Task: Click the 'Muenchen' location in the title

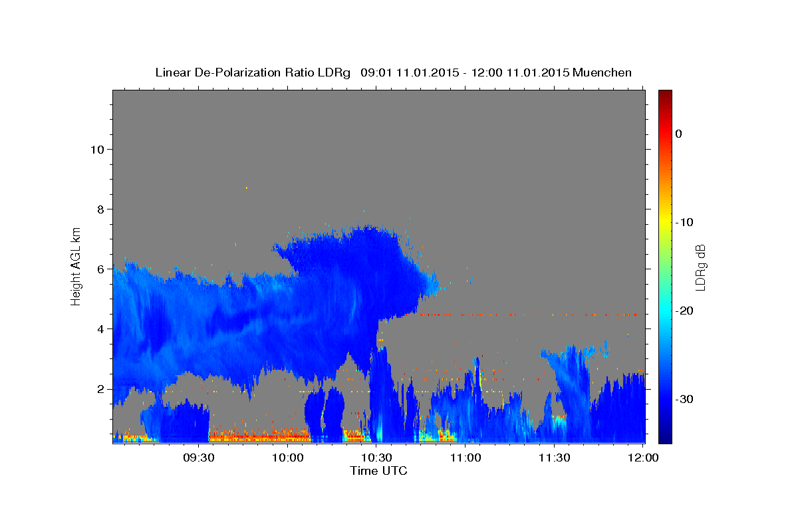Action: point(602,72)
